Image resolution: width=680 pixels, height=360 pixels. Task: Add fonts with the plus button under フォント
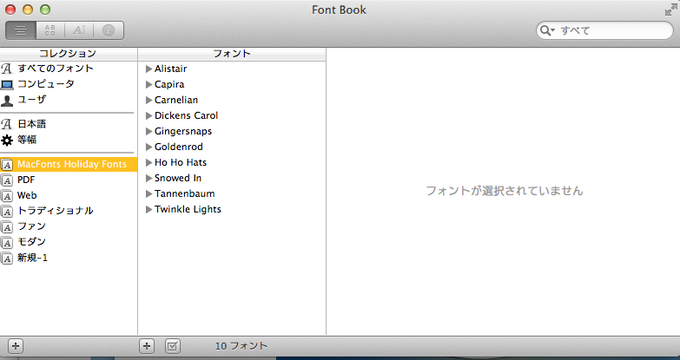click(147, 346)
